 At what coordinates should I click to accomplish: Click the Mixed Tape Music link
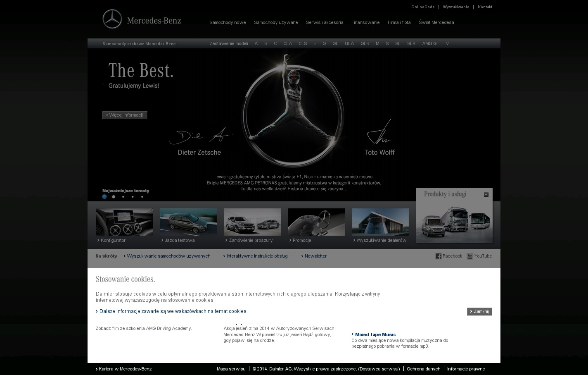[375, 334]
